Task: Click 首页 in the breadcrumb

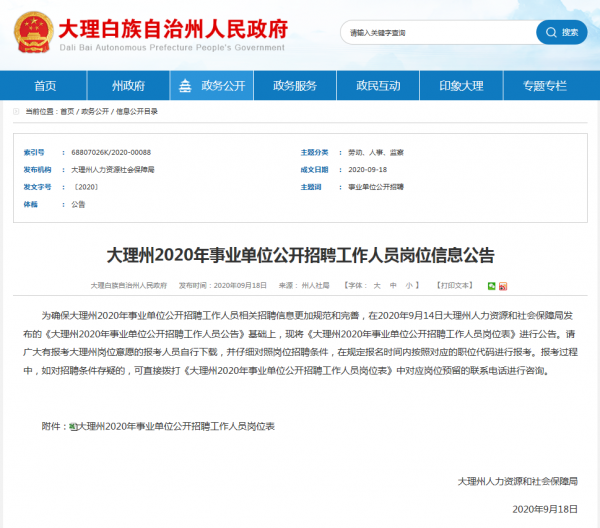Action: click(x=67, y=111)
